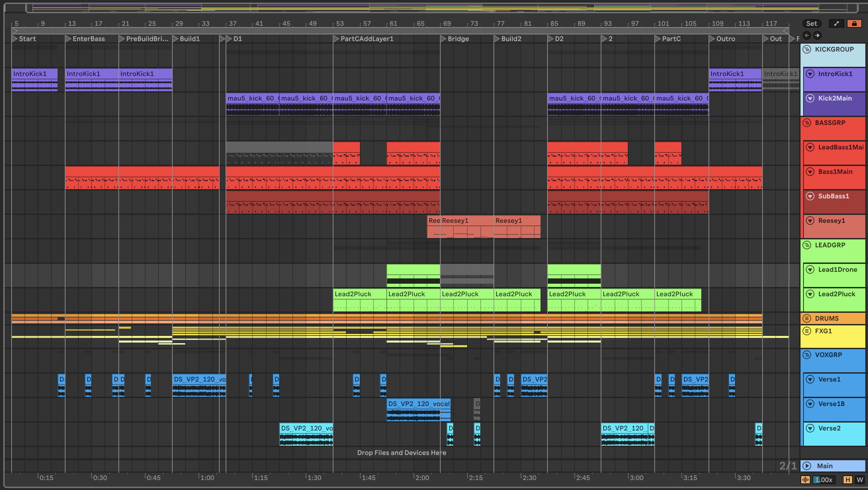Select the VOXGRP track header name
868x490 pixels.
click(x=828, y=355)
